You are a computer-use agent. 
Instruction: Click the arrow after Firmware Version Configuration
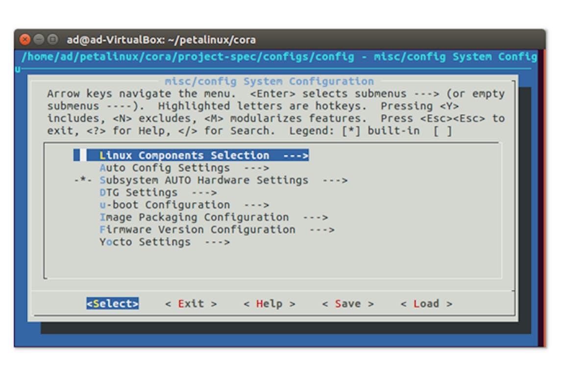coord(322,230)
